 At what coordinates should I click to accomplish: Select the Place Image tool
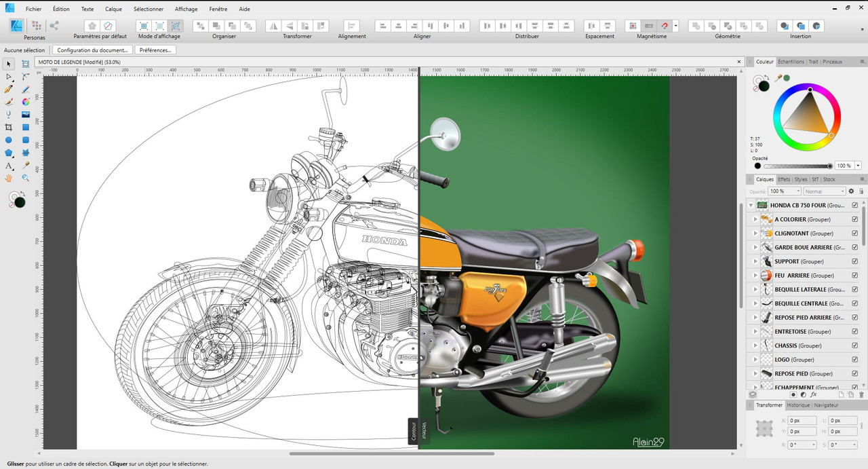(26, 115)
